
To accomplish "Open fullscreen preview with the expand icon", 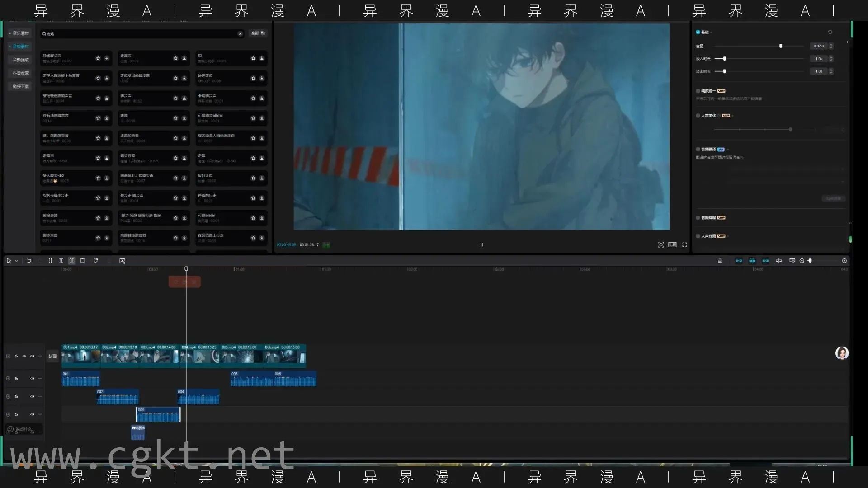I will (684, 244).
